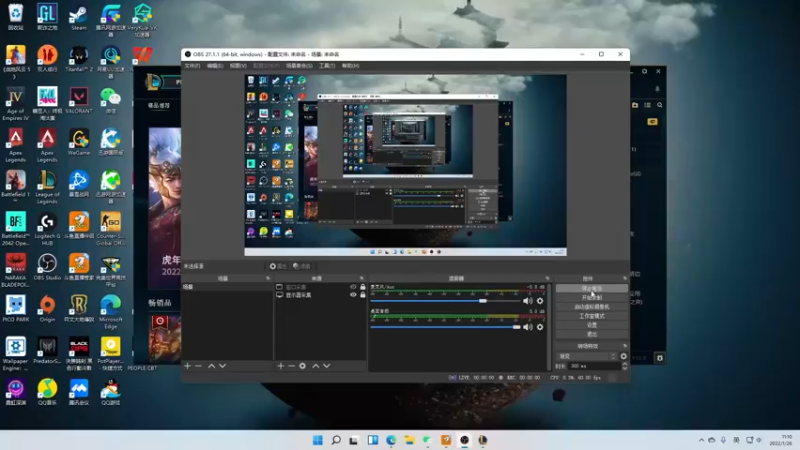Click 停止推流 stop streaming button
This screenshot has height=450, width=800.
(x=591, y=288)
